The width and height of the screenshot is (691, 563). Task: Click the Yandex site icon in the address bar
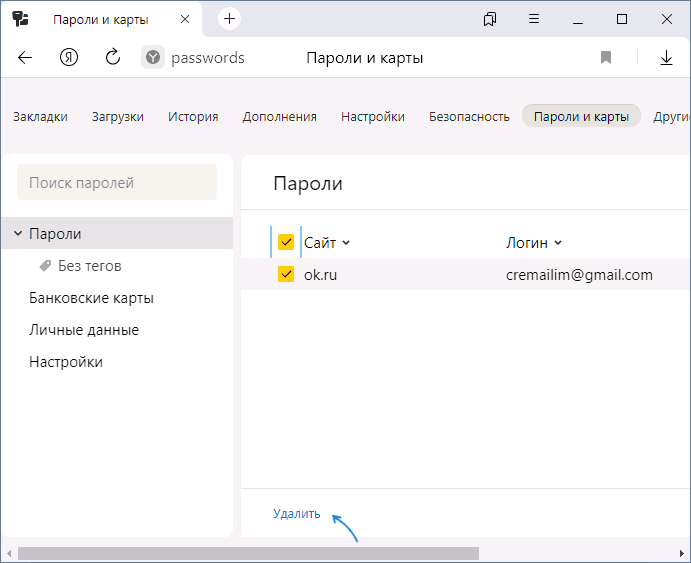click(152, 57)
